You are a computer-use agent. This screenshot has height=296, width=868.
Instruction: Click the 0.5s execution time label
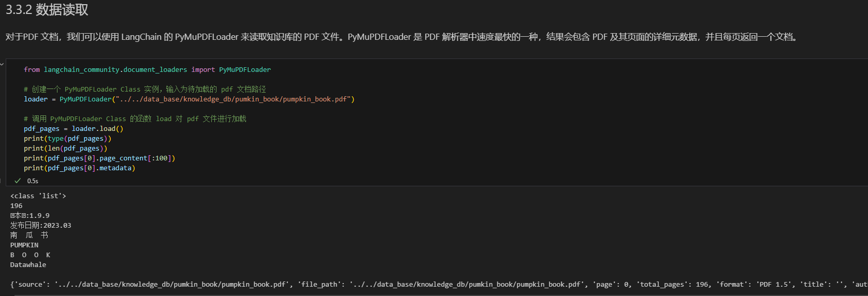(x=33, y=181)
